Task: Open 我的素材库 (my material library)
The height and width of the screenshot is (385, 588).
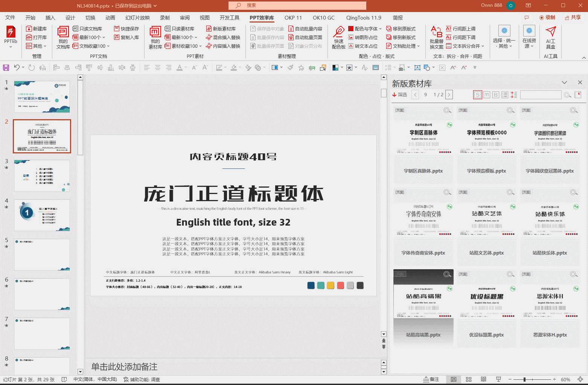Action: (155, 37)
